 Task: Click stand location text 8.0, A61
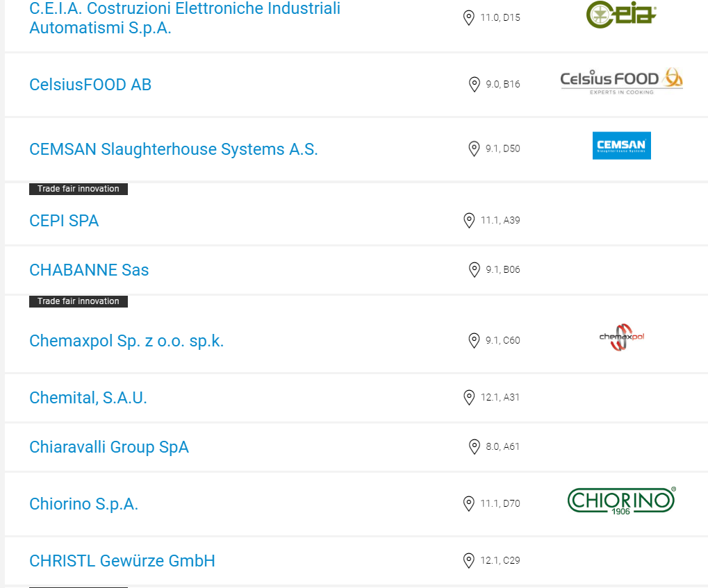tap(502, 447)
